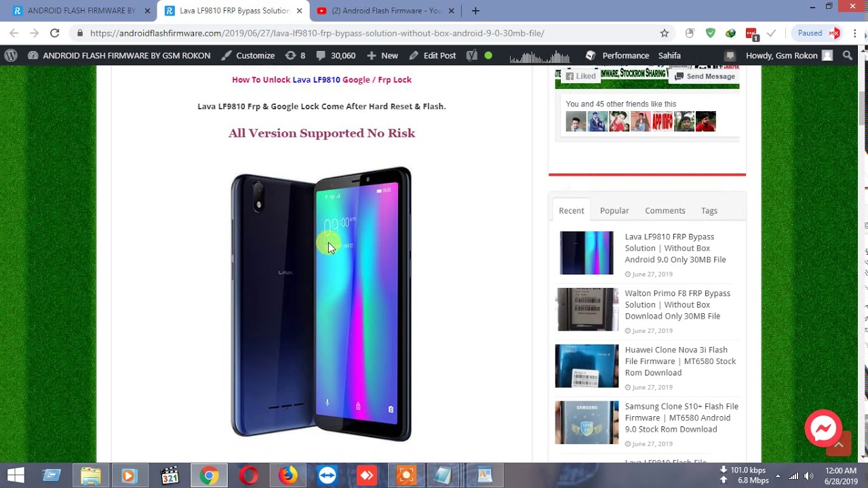Open the Windows Start menu
The height and width of the screenshot is (488, 868).
point(15,476)
